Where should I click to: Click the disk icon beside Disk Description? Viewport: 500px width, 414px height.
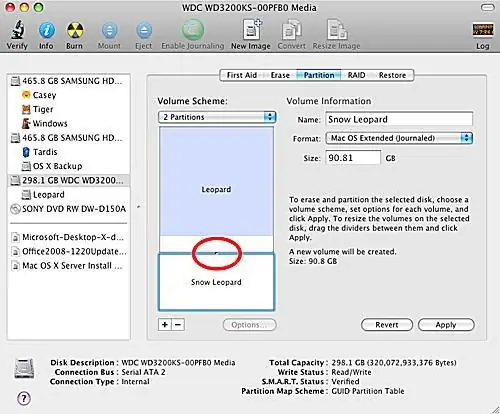tap(24, 369)
